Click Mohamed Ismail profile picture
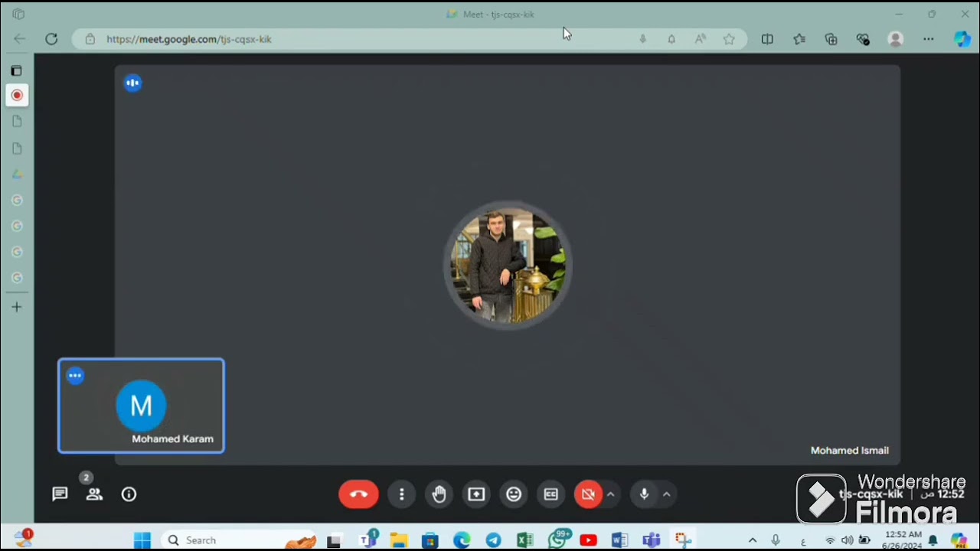Viewport: 980px width, 551px height. (508, 266)
